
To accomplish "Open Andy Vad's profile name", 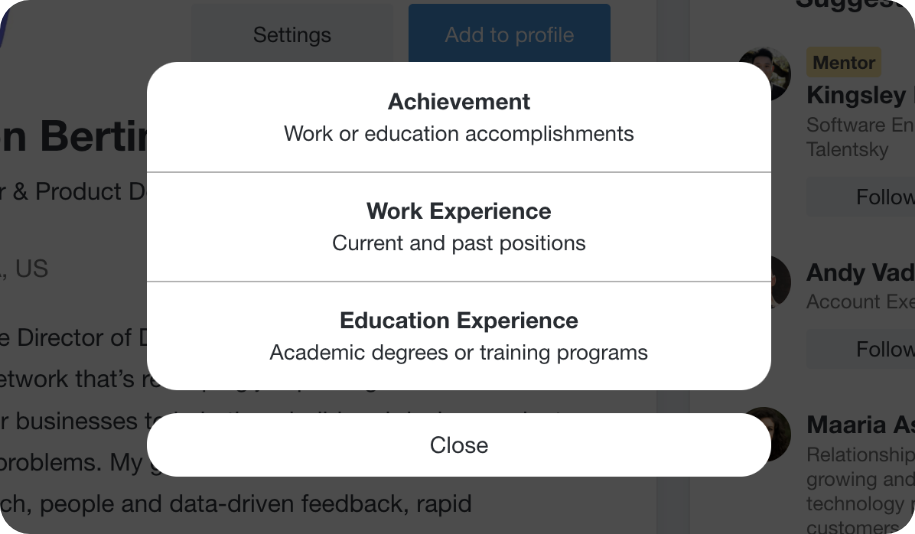I will (x=860, y=273).
